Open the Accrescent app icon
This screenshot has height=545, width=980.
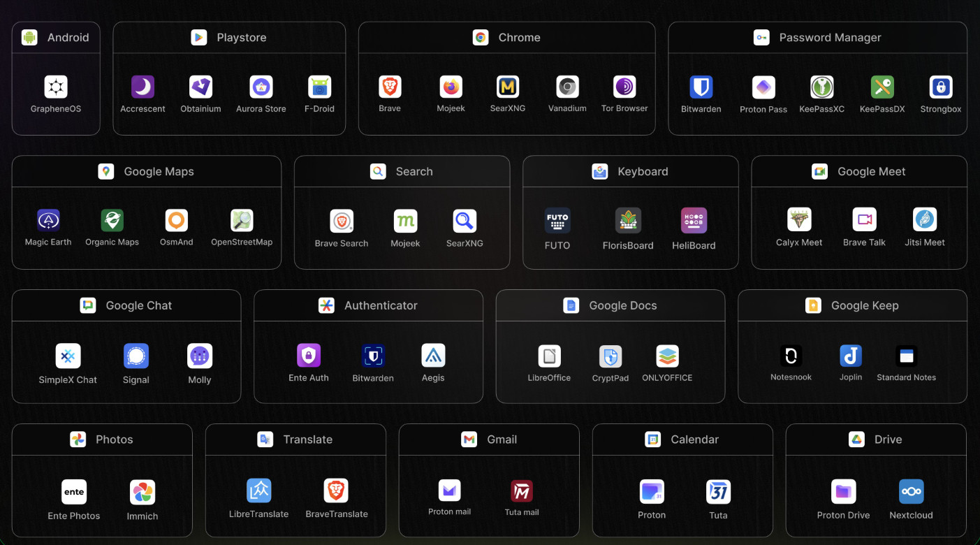pos(142,87)
